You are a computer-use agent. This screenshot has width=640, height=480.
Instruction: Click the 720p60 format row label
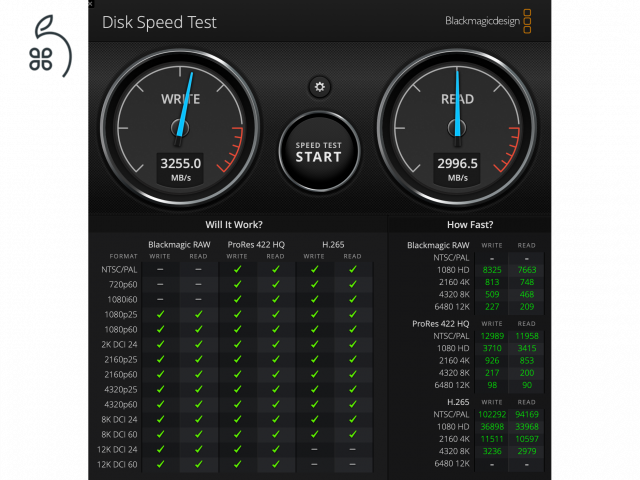click(123, 284)
